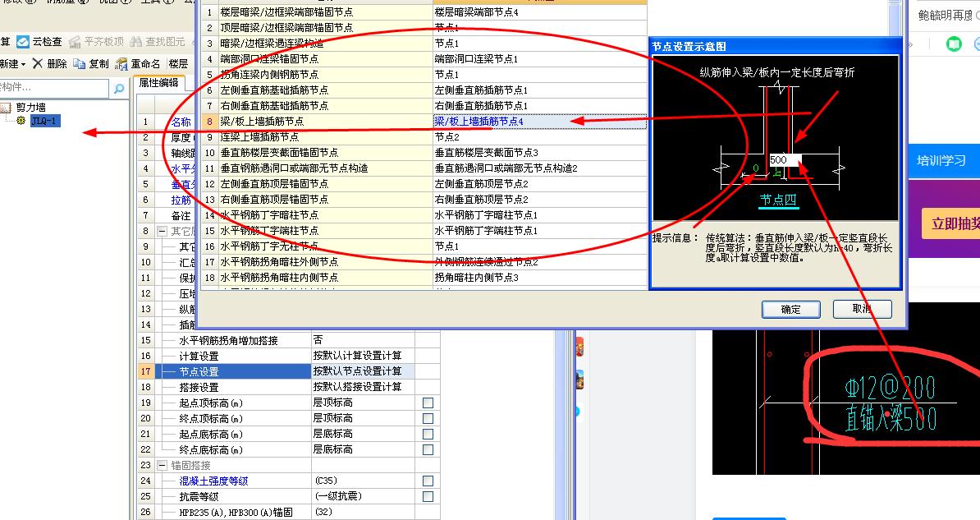Click the copy (复制) icon

click(x=80, y=63)
